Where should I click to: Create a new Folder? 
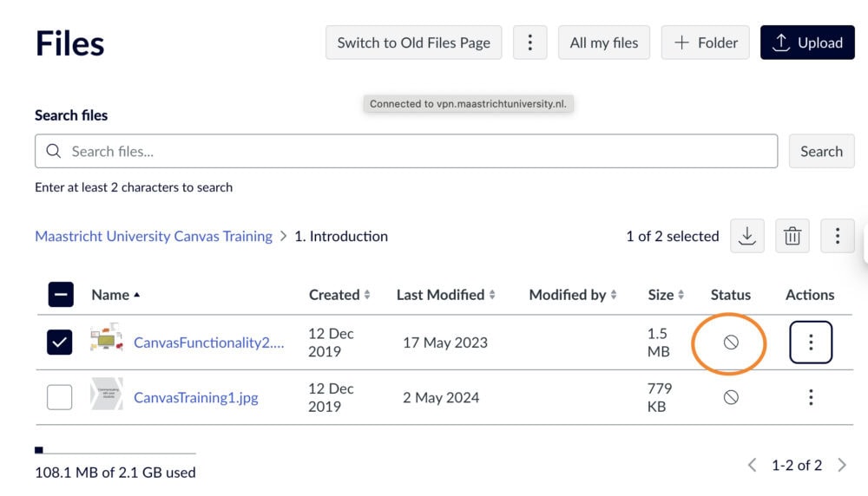(x=705, y=42)
